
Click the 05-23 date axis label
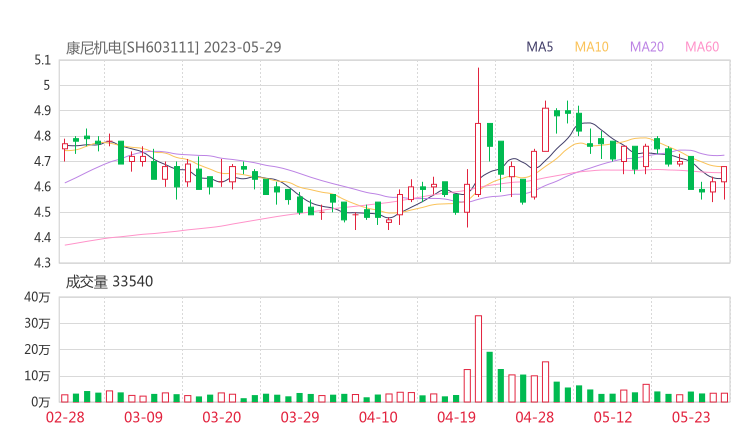691,417
